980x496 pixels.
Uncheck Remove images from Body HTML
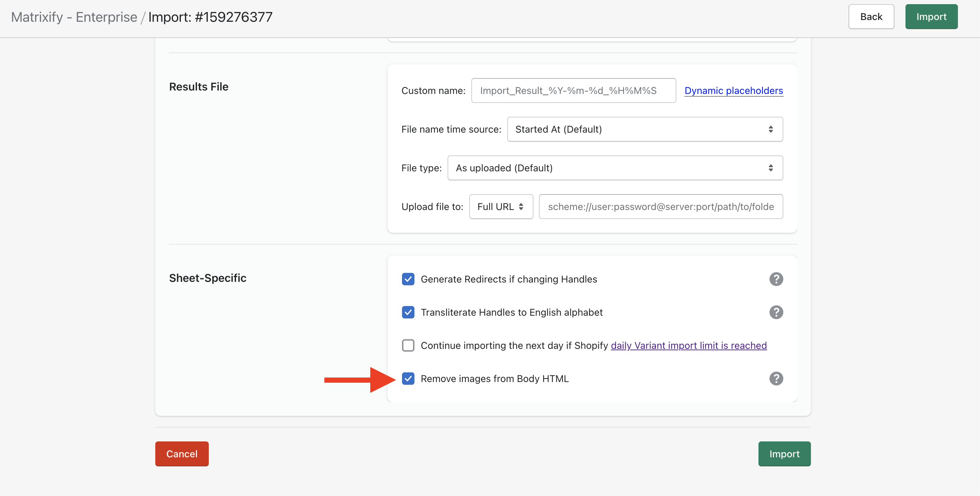(x=408, y=378)
